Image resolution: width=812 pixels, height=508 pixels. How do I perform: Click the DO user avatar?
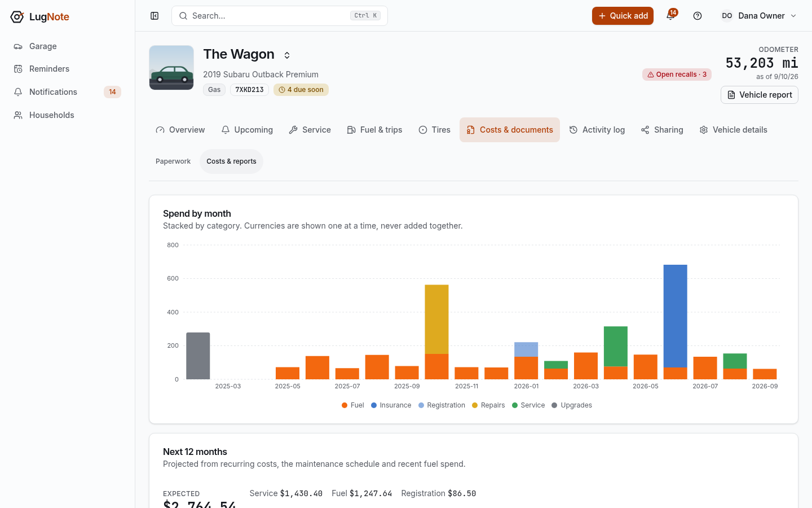(727, 16)
